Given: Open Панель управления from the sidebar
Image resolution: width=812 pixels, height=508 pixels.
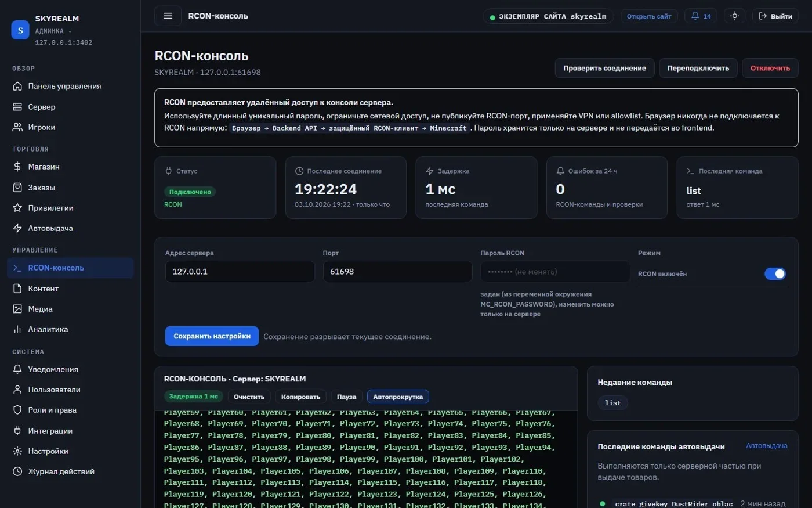Looking at the screenshot, I should tap(70, 86).
